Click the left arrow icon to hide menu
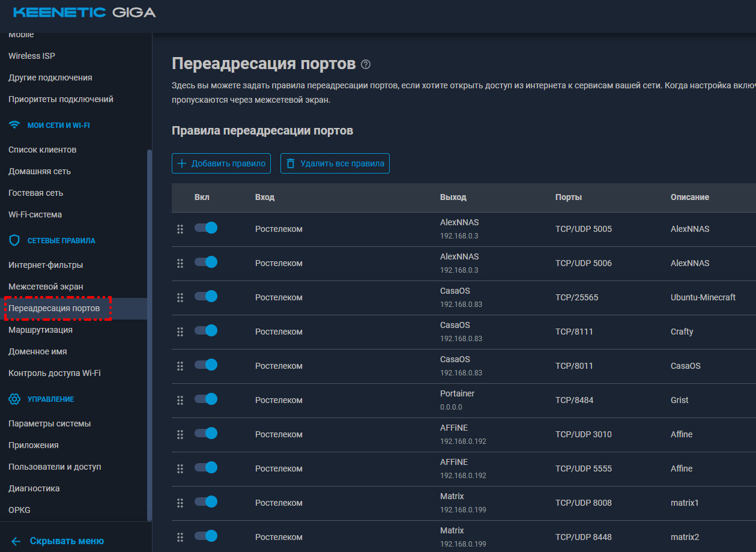The width and height of the screenshot is (756, 552). [16, 541]
